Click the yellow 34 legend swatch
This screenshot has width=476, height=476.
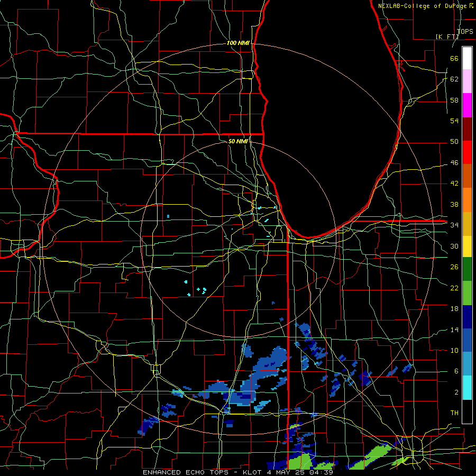(467, 246)
